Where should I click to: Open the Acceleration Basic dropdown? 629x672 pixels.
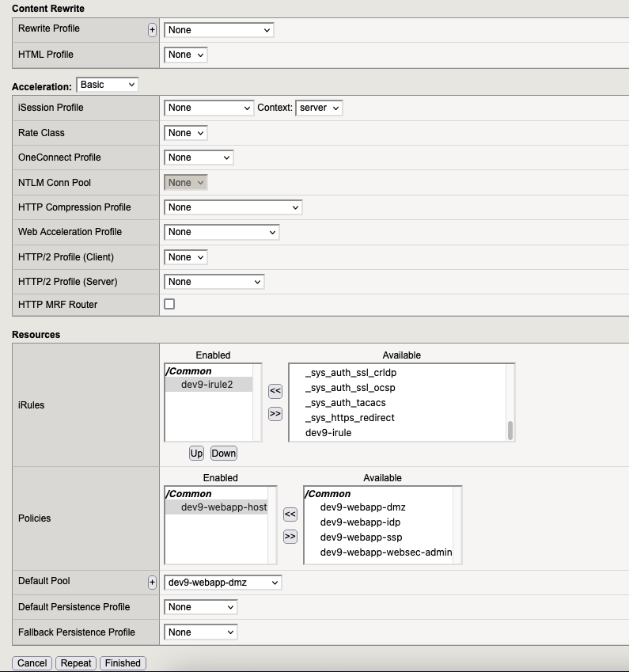[x=107, y=85]
